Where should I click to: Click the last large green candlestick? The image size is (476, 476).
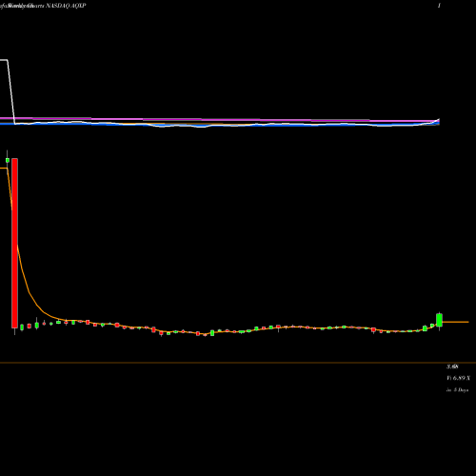point(439,320)
